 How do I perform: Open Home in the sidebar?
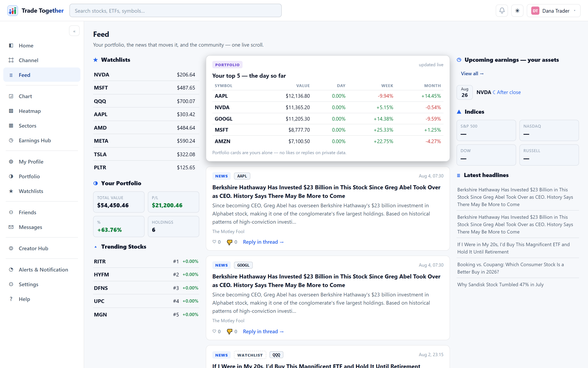click(x=42, y=46)
